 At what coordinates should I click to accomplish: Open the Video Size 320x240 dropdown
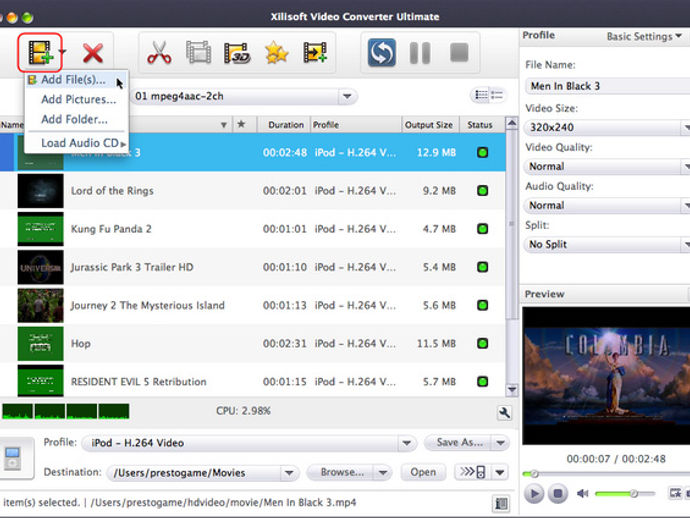608,127
